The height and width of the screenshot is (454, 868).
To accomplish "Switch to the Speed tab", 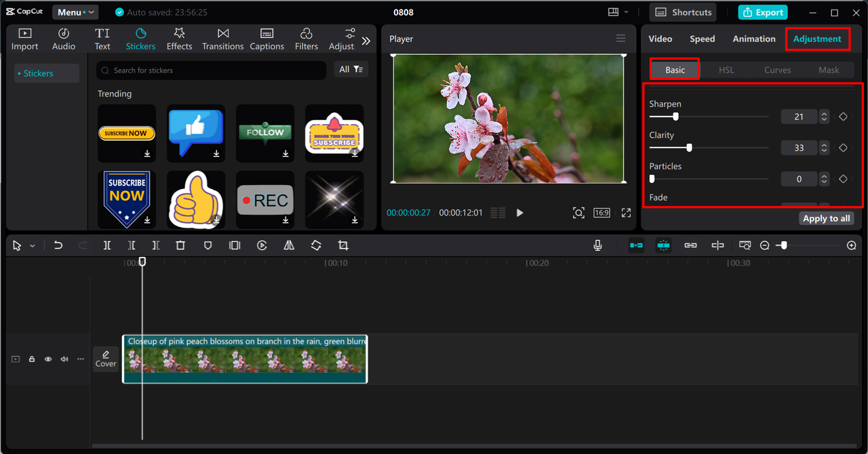I will [702, 39].
